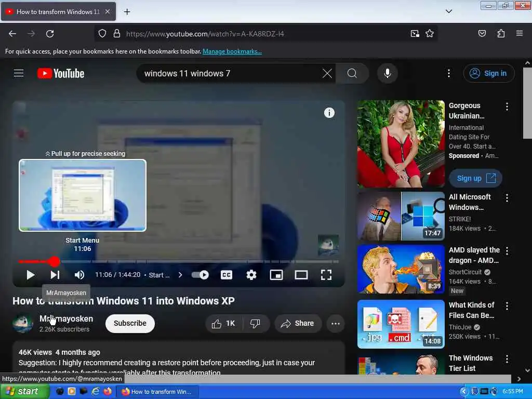Go to YouTube home logo

coord(61,73)
